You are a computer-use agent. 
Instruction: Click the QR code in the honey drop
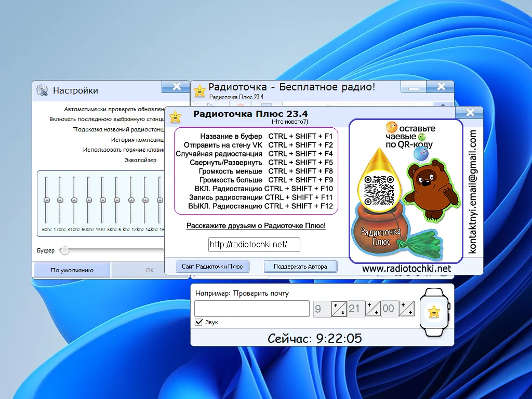[x=378, y=191]
